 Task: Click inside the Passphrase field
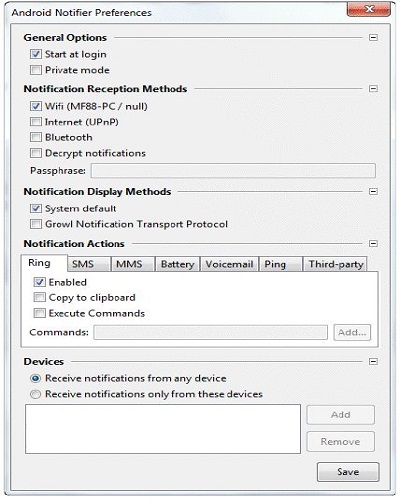[233, 171]
